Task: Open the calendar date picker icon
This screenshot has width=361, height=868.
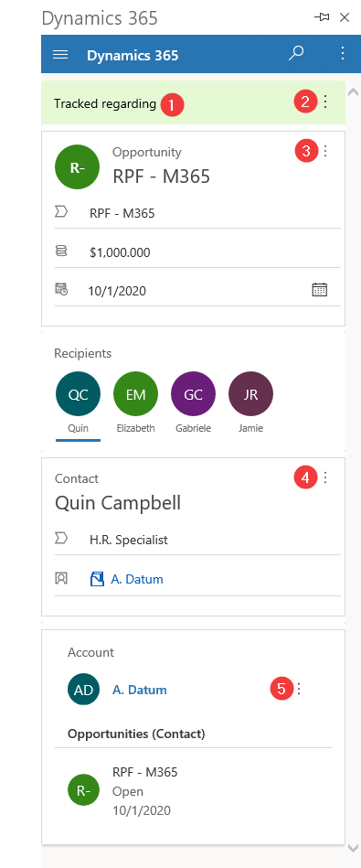Action: [x=320, y=290]
